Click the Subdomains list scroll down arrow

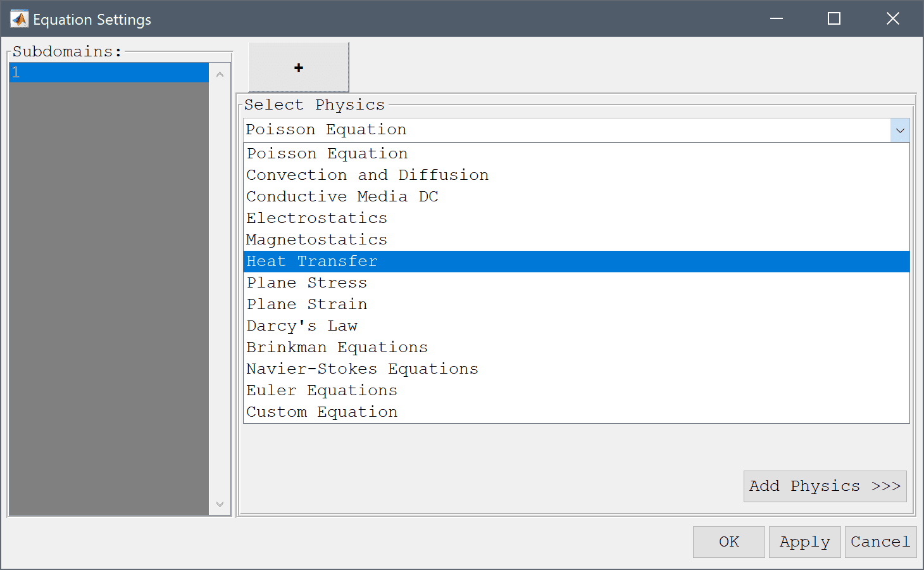[x=220, y=504]
